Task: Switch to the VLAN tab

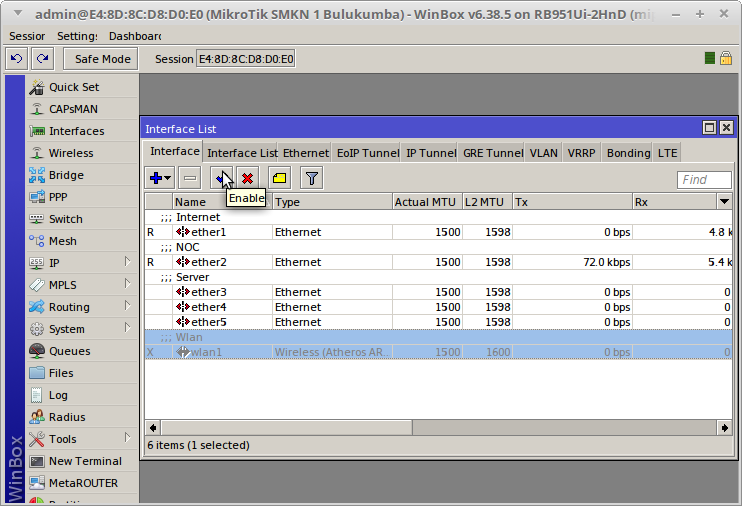Action: click(543, 153)
